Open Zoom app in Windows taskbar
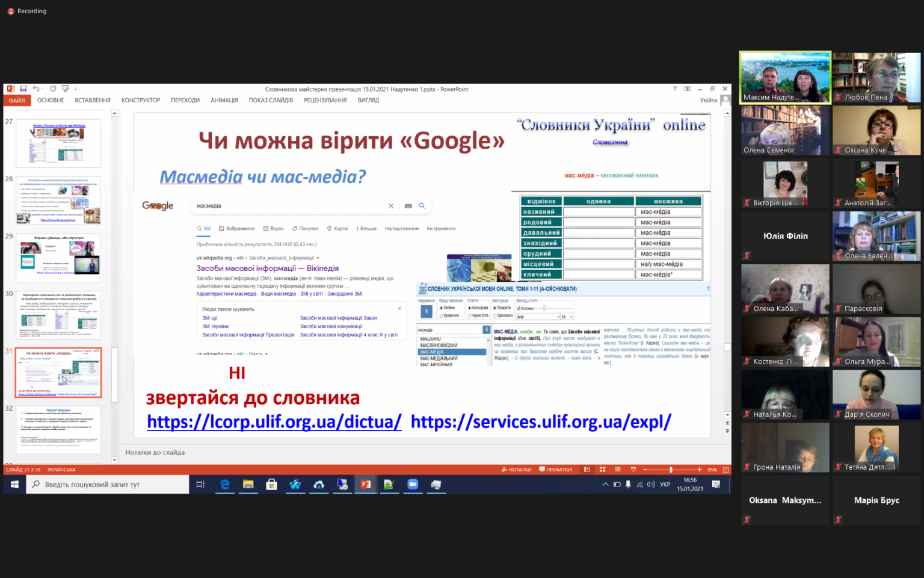 click(x=413, y=484)
